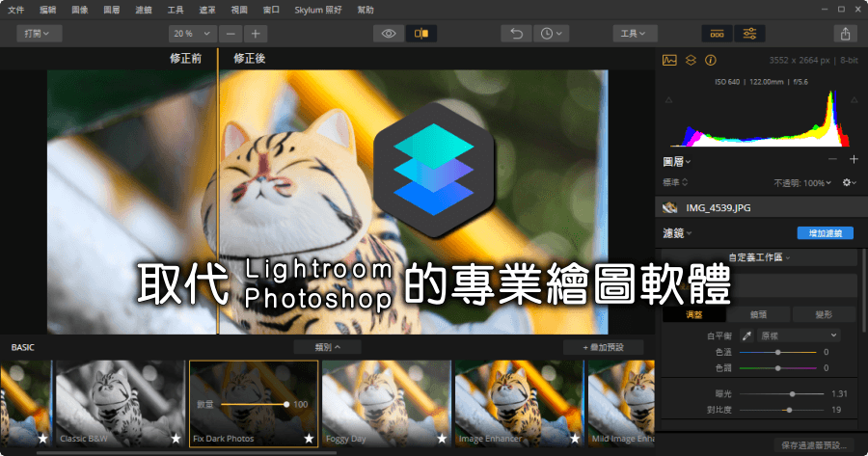Expand the 圖層 panel header
Screen dimensions: 868x456
(x=676, y=162)
